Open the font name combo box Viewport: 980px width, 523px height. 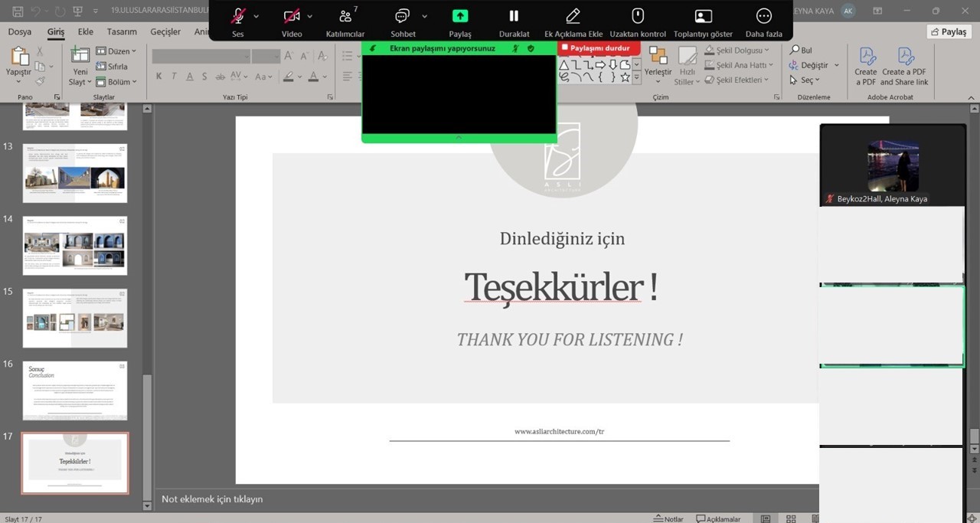201,56
